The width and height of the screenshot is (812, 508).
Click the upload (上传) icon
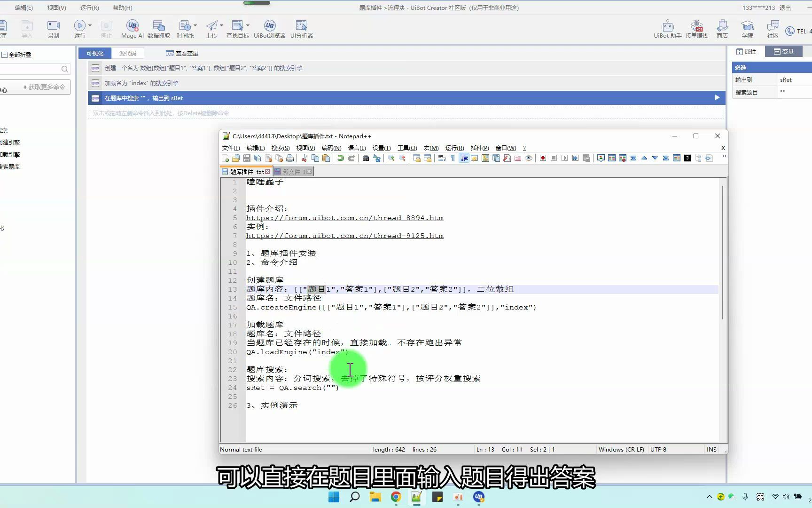coord(211,29)
